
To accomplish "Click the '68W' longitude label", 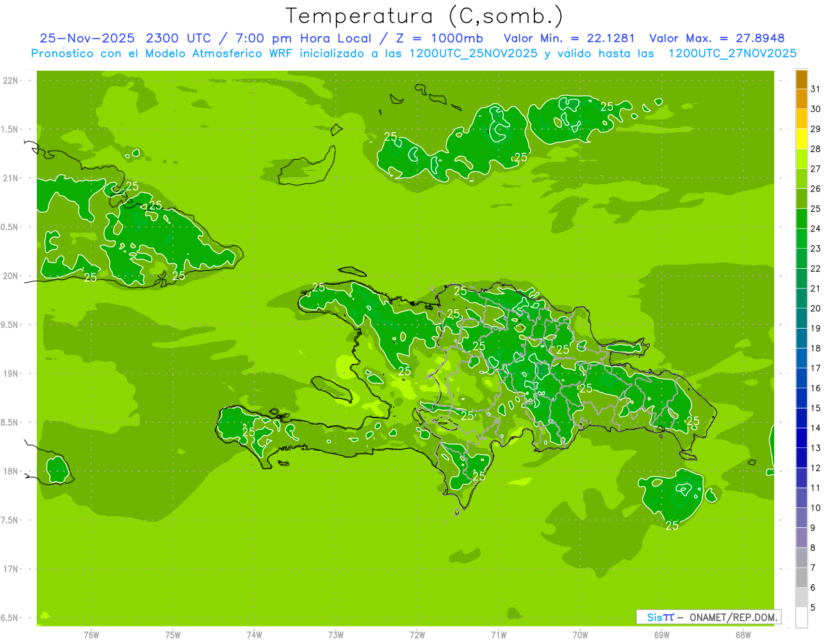I will tap(742, 635).
